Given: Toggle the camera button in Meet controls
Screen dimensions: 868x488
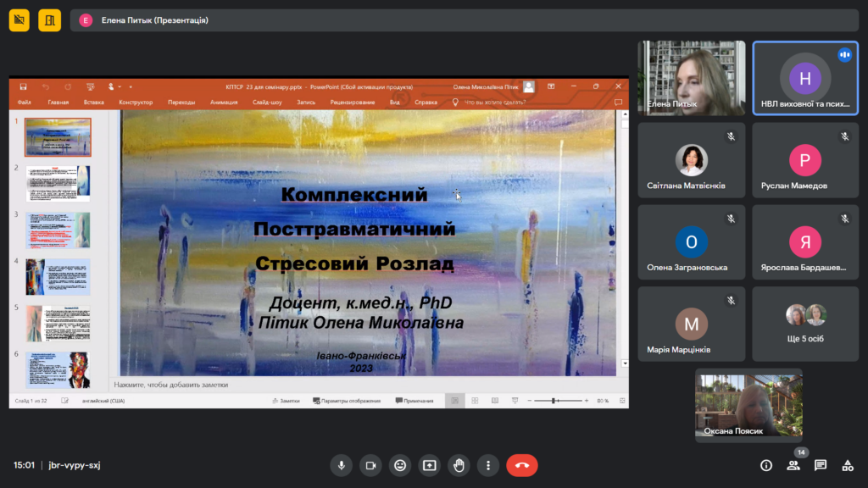Looking at the screenshot, I should click(x=370, y=465).
